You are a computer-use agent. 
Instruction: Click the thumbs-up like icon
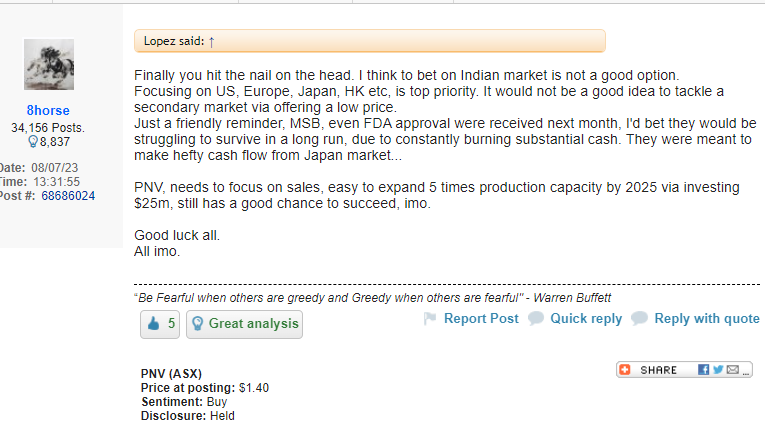click(x=154, y=323)
